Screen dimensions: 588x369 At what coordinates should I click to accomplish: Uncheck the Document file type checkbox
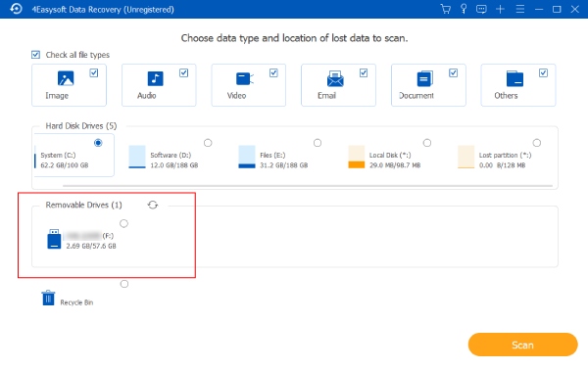point(454,72)
